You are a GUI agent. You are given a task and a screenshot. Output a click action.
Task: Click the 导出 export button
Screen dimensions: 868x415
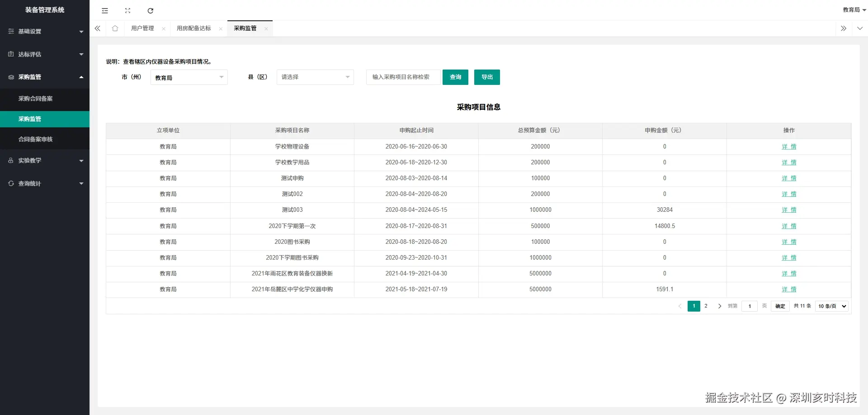pos(487,77)
